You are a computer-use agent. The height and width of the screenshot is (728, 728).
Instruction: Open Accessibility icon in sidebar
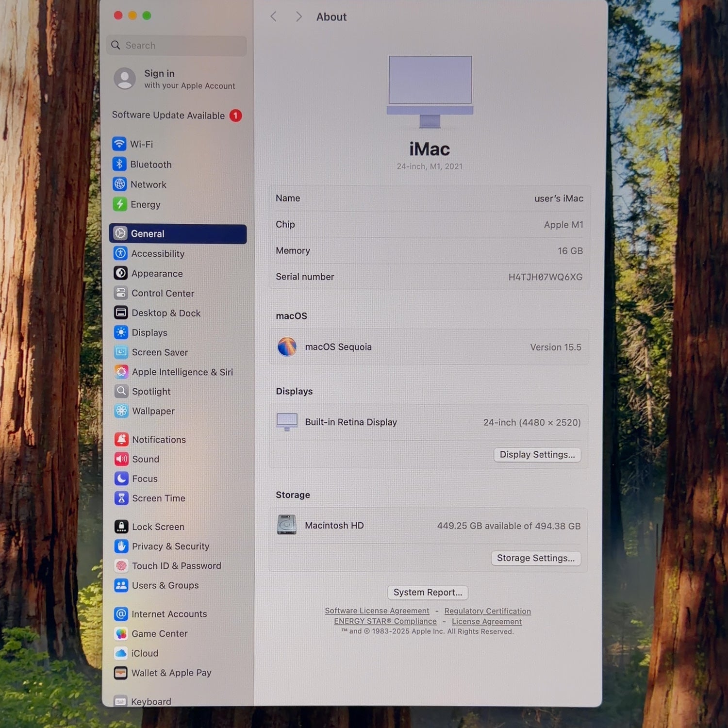[x=120, y=253]
